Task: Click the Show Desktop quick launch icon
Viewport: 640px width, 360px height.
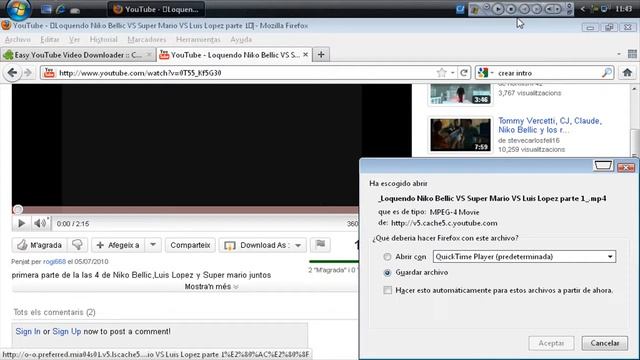Action: [x=47, y=9]
